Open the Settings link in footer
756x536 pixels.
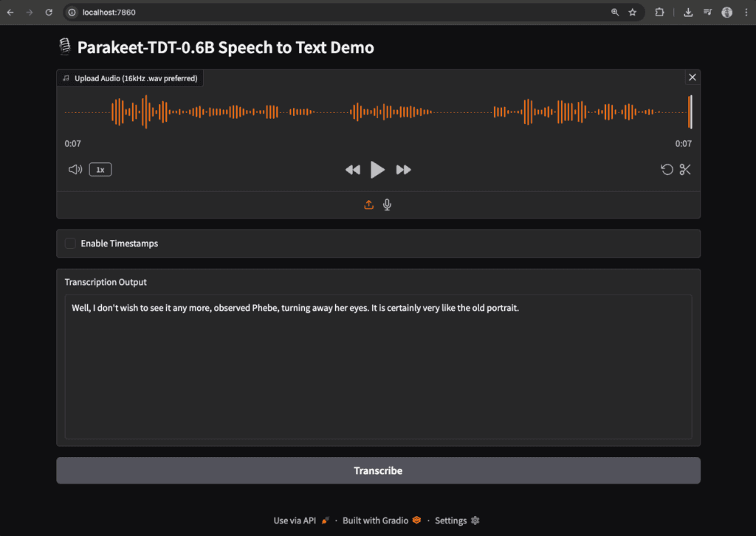click(x=457, y=520)
